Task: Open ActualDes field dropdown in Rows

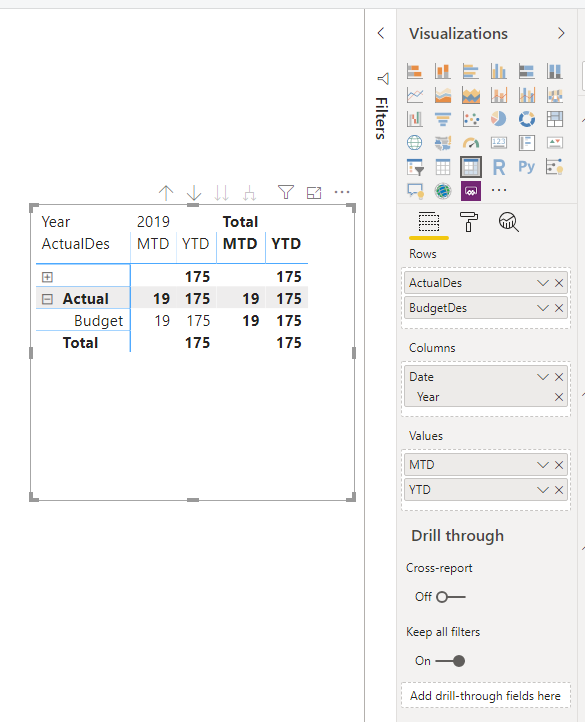Action: (543, 283)
